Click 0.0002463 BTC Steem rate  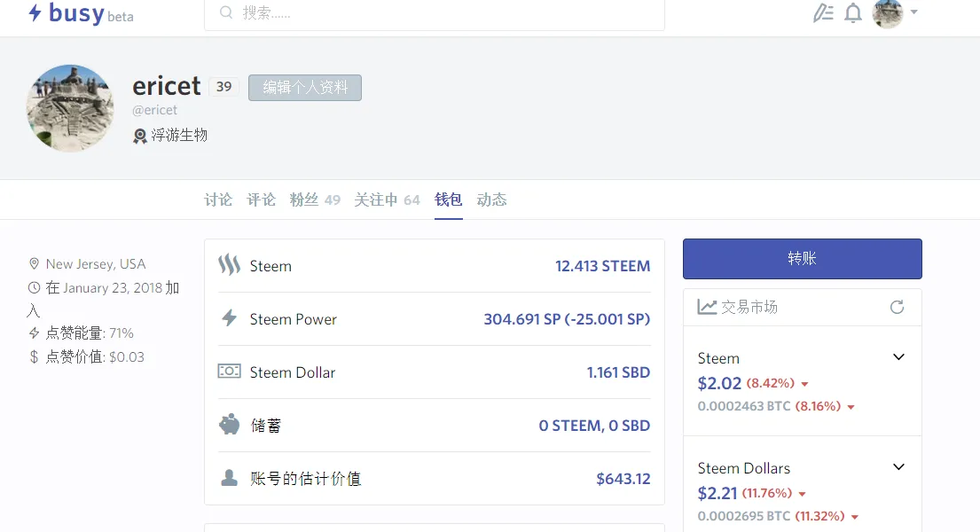coord(744,406)
